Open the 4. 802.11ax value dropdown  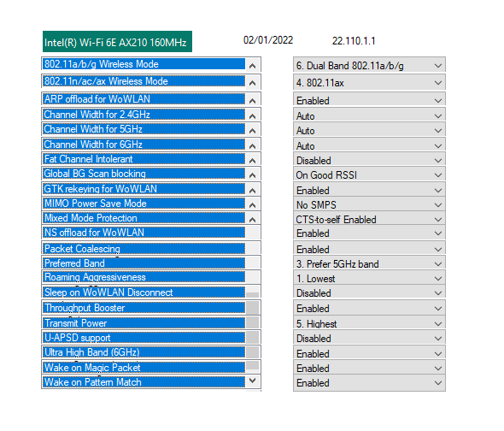(x=369, y=83)
